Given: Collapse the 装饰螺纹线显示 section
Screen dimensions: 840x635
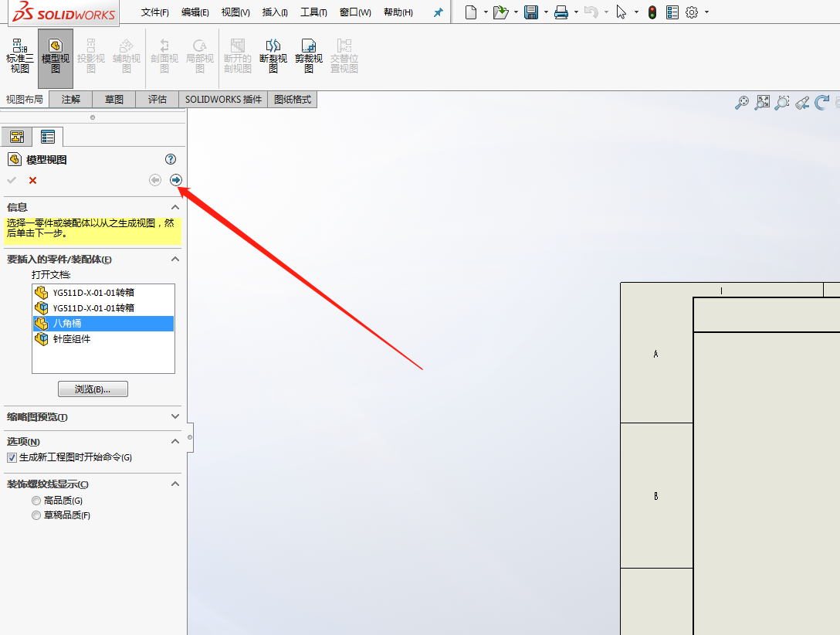Looking at the screenshot, I should 175,484.
